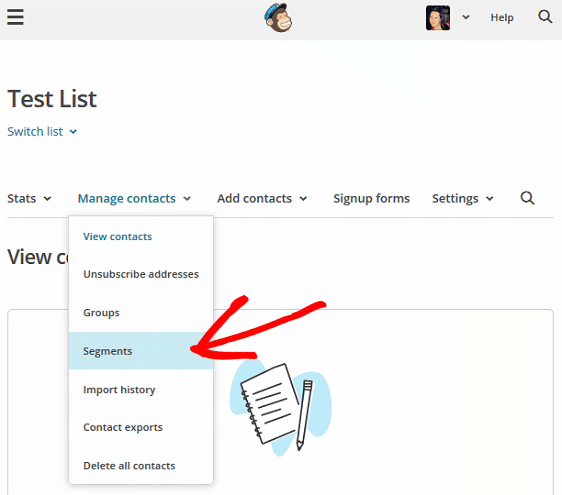Open the Stats dropdown menu
562x495 pixels.
[x=29, y=198]
